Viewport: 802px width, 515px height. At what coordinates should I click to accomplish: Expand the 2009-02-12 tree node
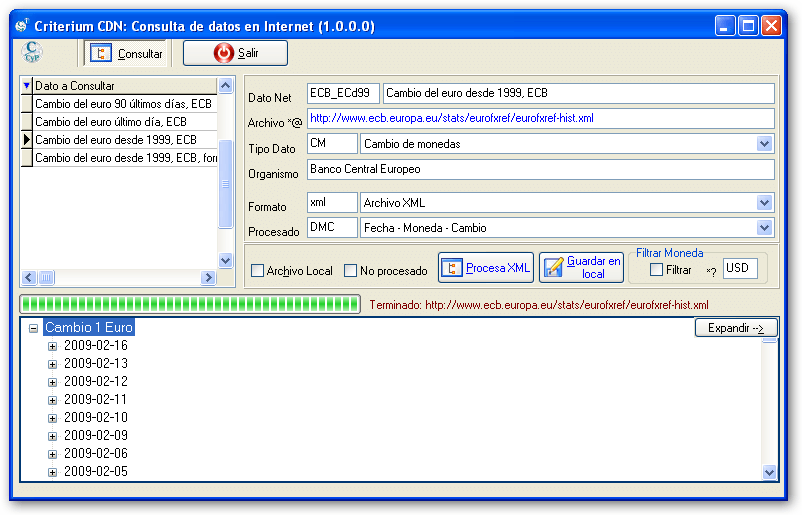tap(52, 382)
